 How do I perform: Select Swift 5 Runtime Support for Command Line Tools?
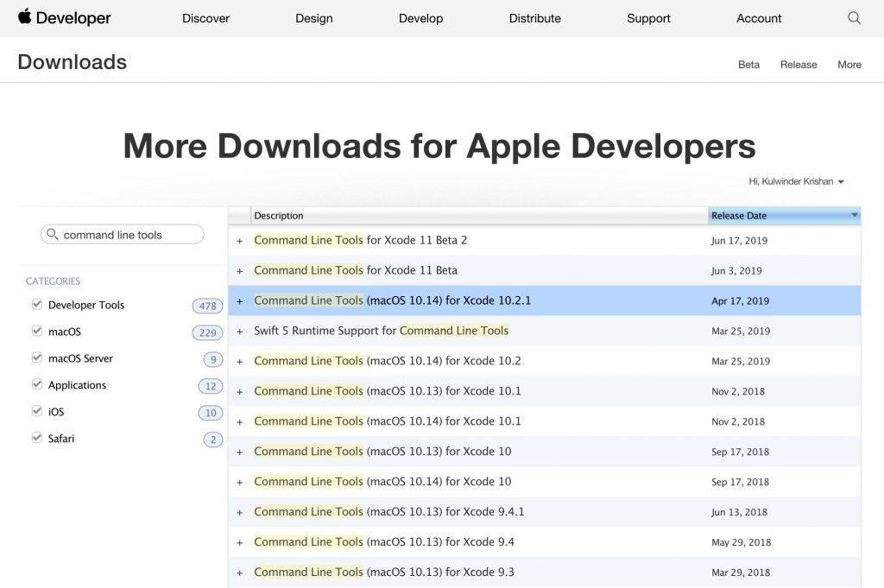point(381,331)
